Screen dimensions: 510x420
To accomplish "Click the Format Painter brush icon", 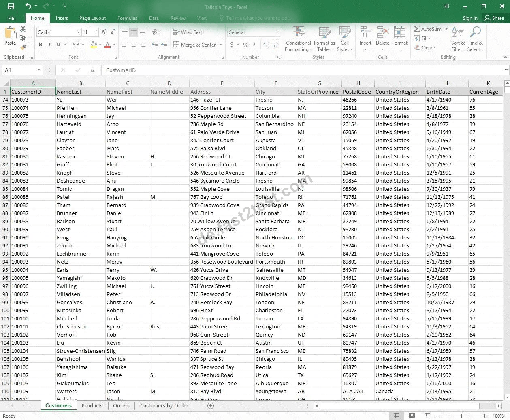I will [23, 48].
